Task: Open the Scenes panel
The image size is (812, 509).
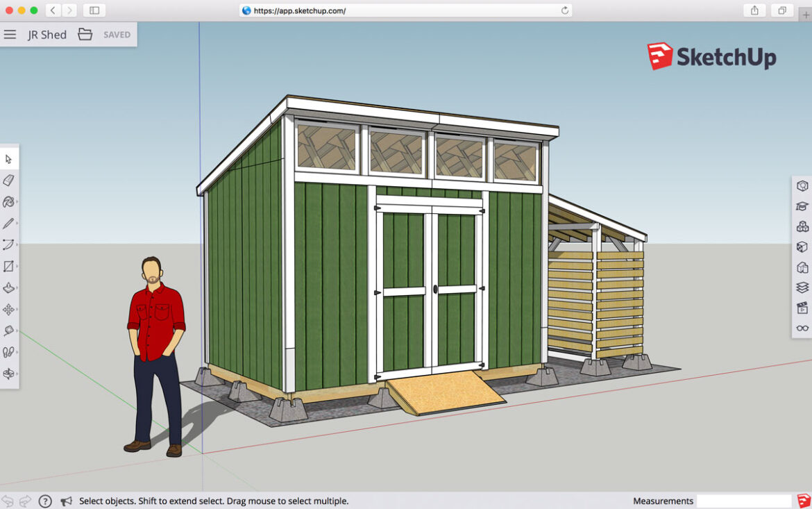Action: (802, 308)
